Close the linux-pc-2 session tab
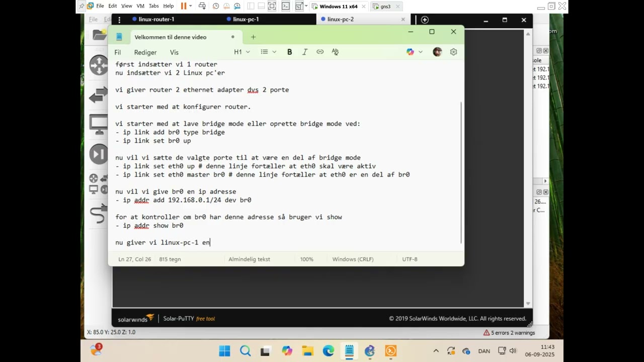 click(403, 20)
